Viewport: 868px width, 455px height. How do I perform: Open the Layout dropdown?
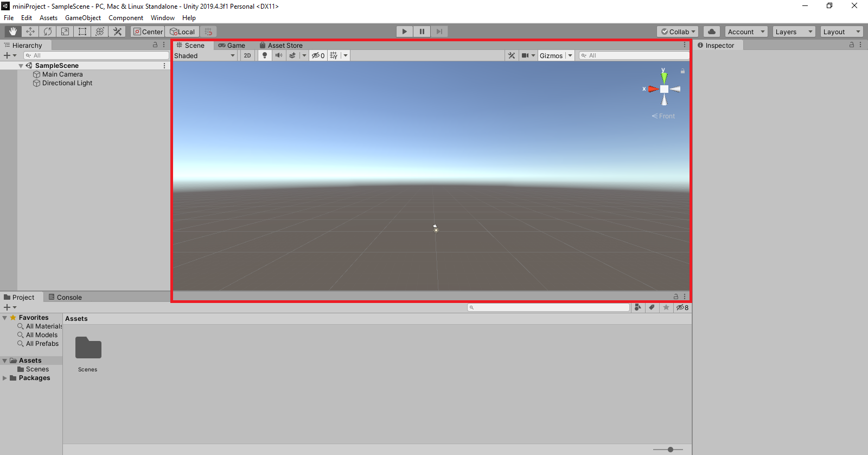[841, 31]
